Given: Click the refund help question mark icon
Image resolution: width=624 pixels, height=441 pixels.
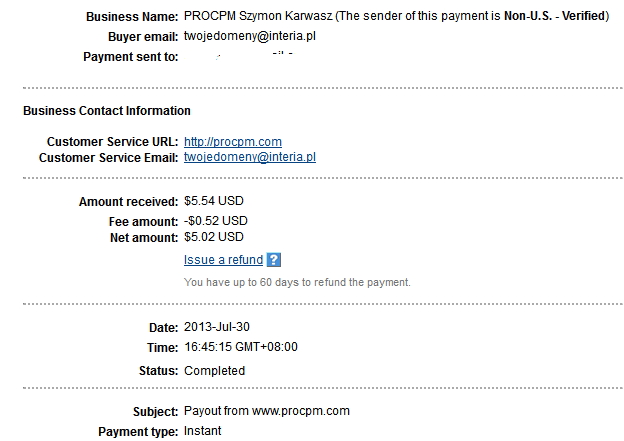Looking at the screenshot, I should 274,260.
